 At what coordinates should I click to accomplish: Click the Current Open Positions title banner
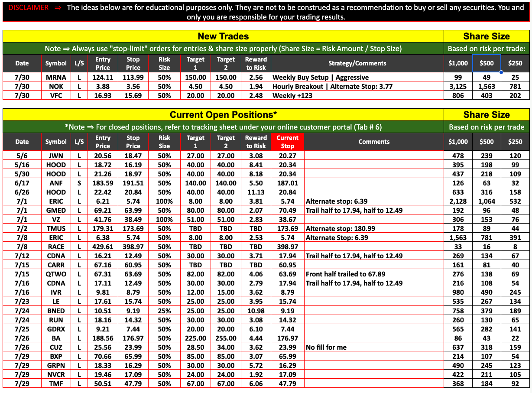point(223,115)
